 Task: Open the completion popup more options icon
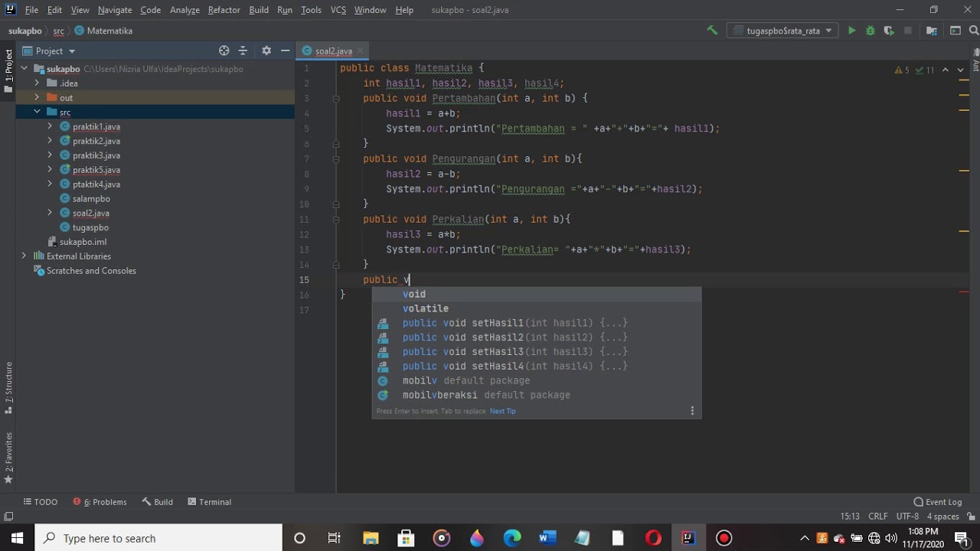692,411
